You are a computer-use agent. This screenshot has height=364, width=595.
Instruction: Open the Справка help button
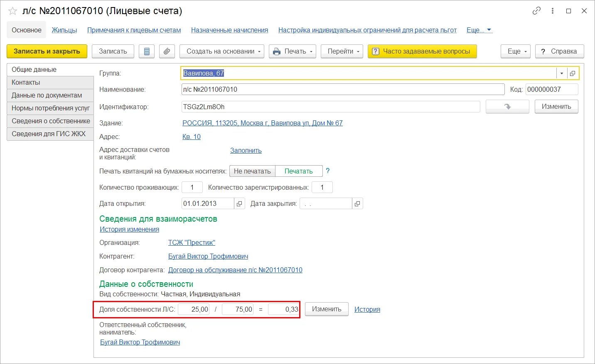(559, 51)
